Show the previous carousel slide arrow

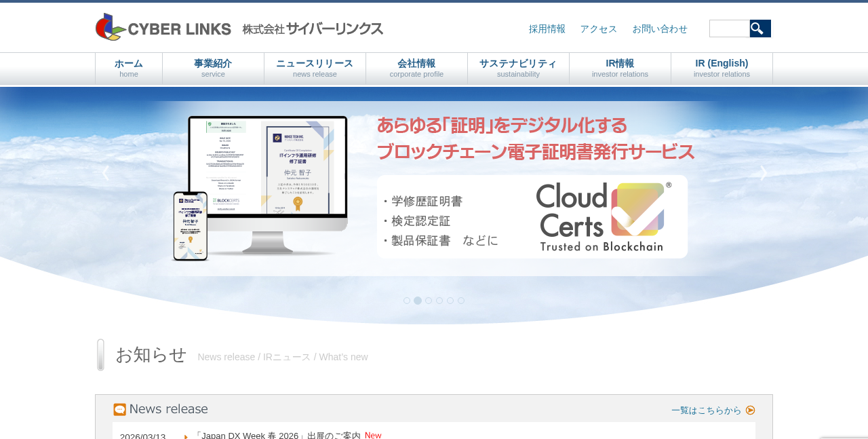click(105, 173)
